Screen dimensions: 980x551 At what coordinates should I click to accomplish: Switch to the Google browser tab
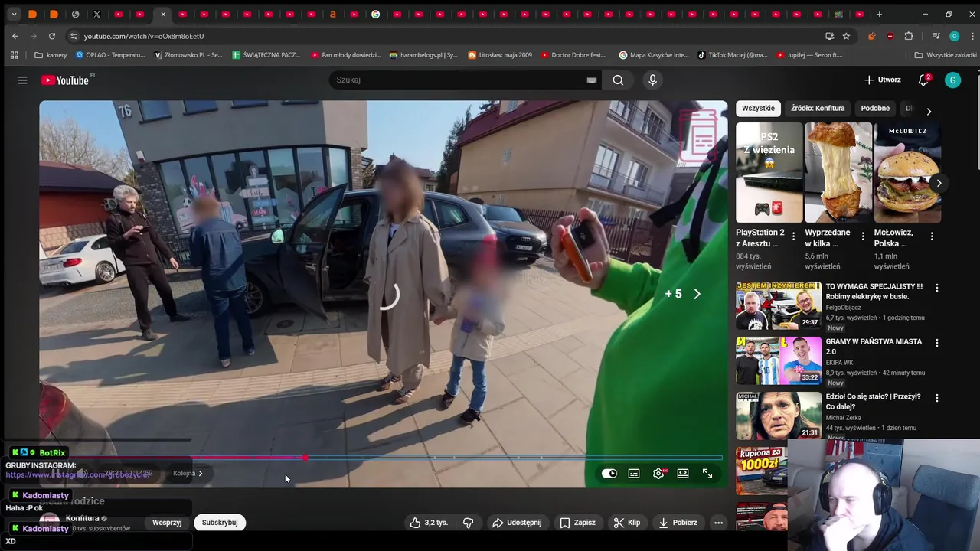(x=375, y=14)
